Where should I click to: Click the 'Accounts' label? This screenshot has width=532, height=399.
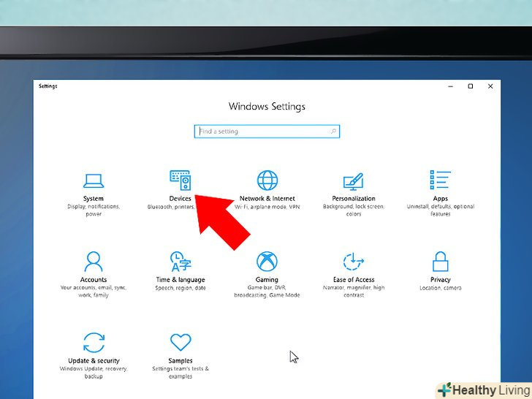point(94,280)
